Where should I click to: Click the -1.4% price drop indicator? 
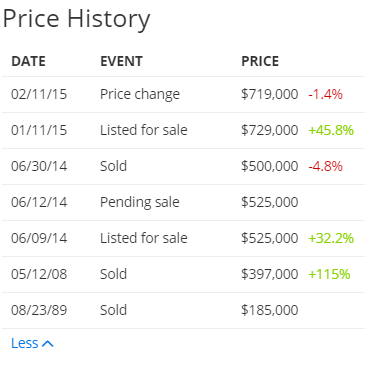tap(325, 94)
